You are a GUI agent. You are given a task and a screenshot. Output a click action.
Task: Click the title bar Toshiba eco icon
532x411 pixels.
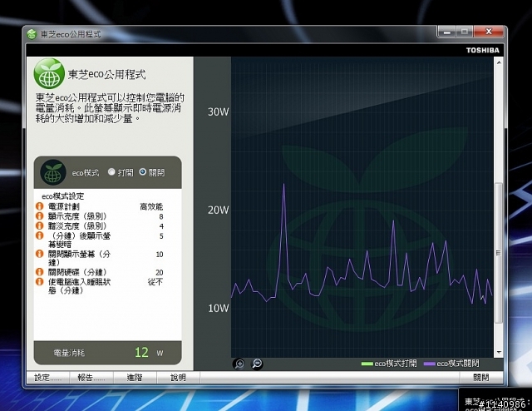click(x=32, y=34)
